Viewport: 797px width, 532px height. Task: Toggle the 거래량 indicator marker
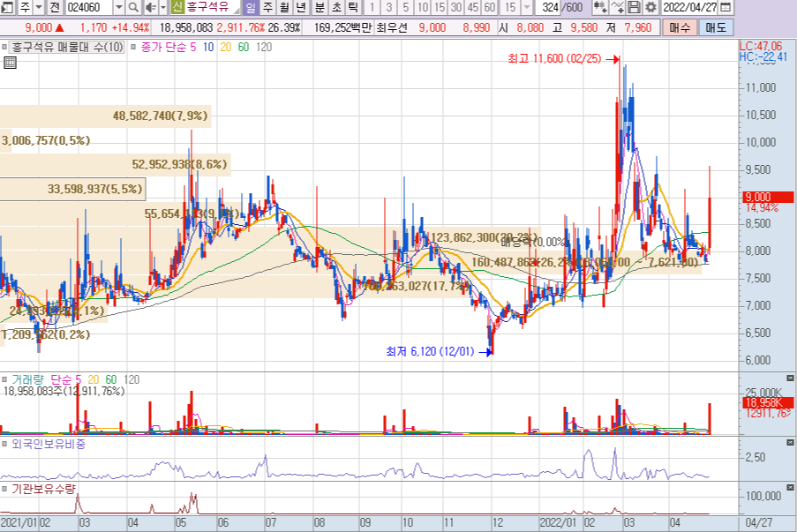(4, 379)
